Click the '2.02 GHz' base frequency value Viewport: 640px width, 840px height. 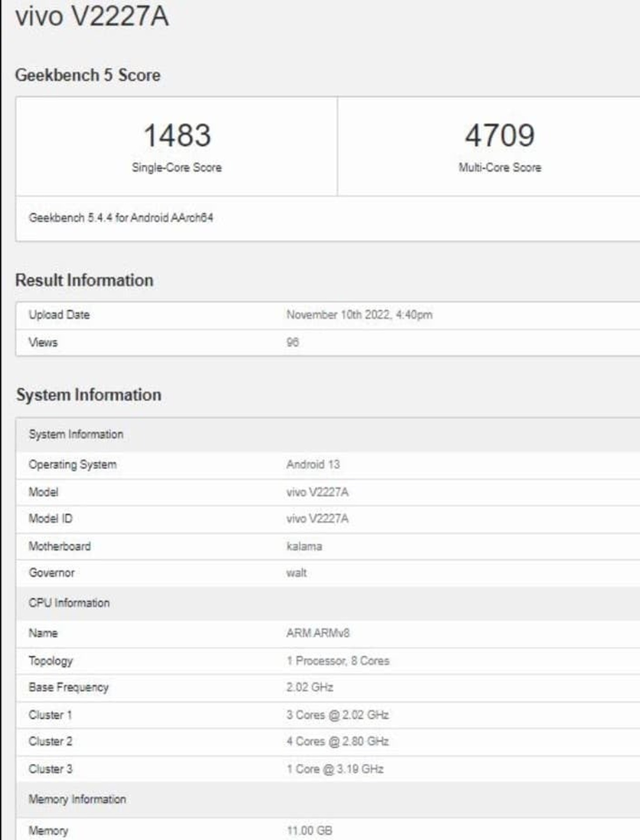tap(310, 687)
